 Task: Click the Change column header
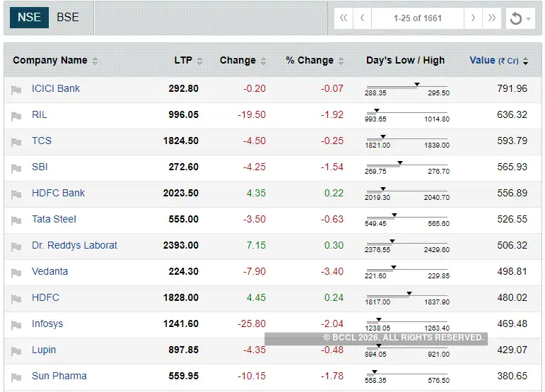click(x=238, y=61)
